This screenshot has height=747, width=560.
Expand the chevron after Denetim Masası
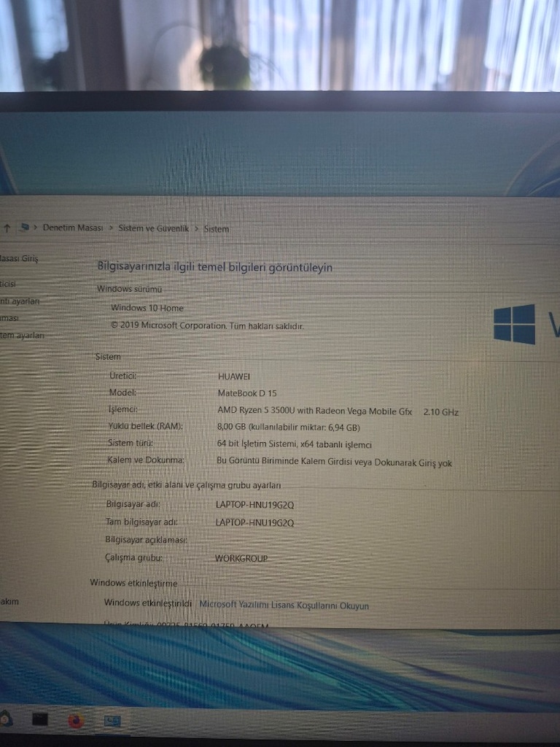pyautogui.click(x=111, y=228)
